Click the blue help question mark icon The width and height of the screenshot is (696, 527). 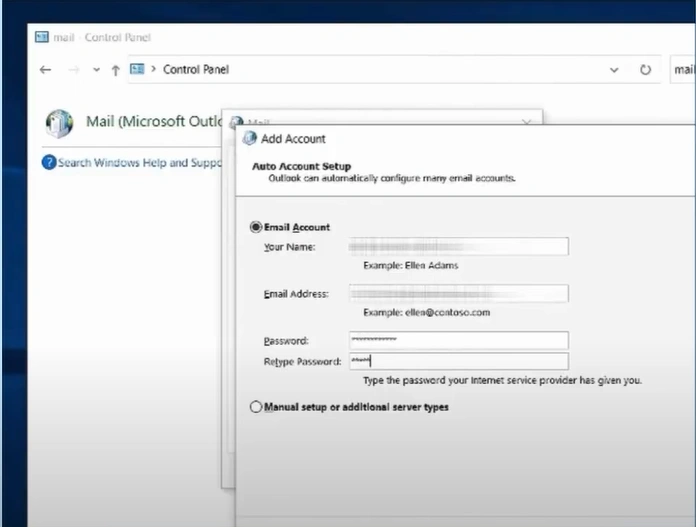click(49, 162)
